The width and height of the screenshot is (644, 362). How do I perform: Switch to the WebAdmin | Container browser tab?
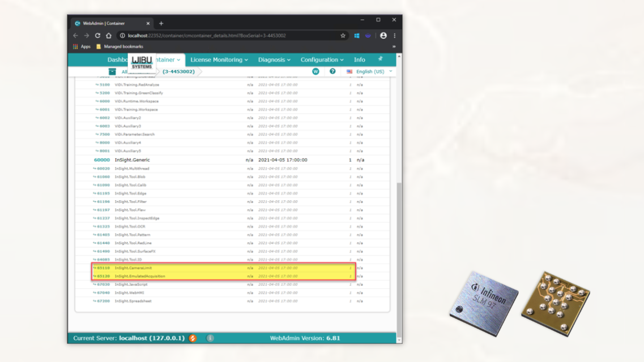112,23
